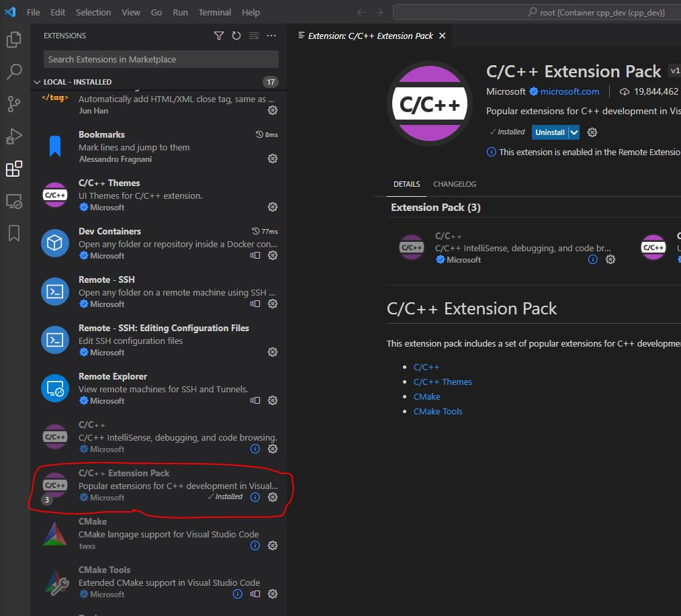This screenshot has height=616, width=681.
Task: Click info icon on C/C++ IntelliSense extension row
Action: [x=255, y=449]
